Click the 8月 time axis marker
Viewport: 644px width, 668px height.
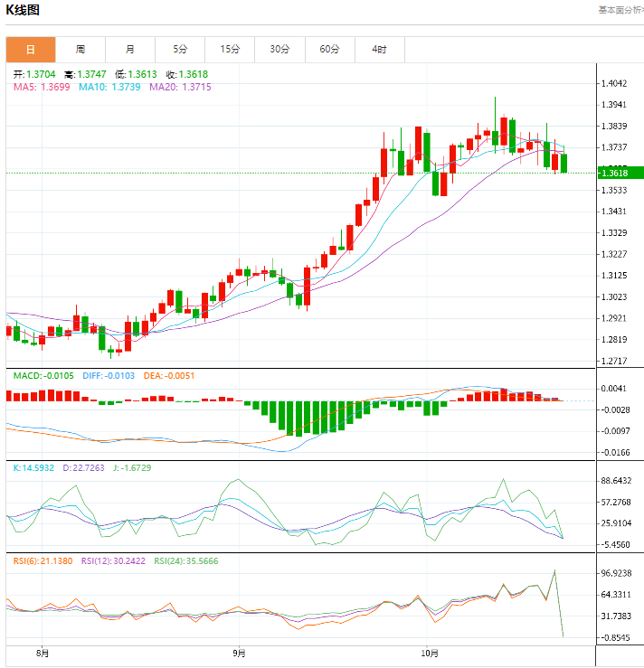pyautogui.click(x=43, y=654)
